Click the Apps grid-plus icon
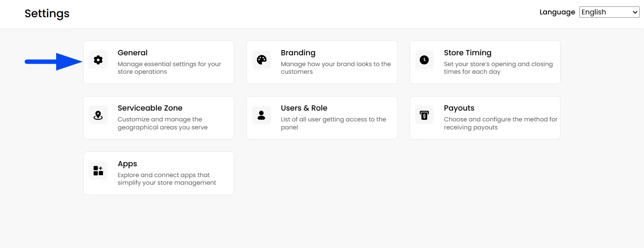 pos(98,171)
